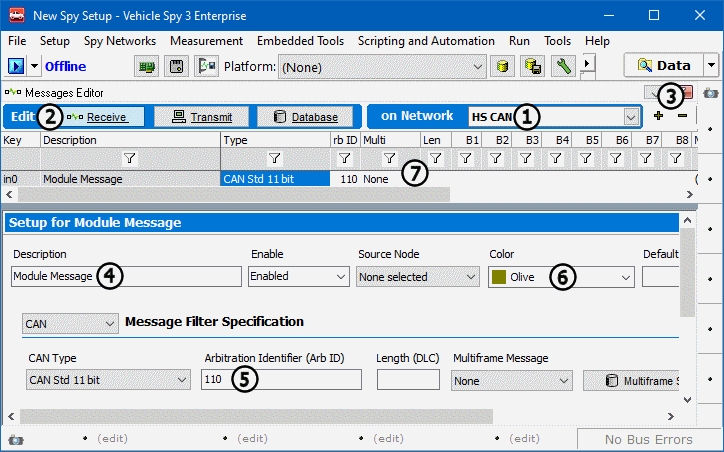Click the Olive color swatch

[498, 277]
